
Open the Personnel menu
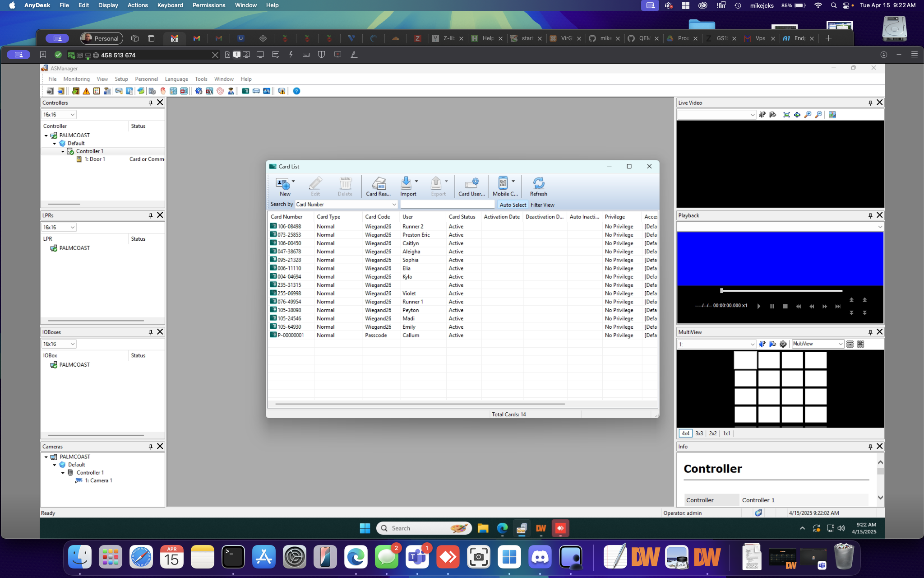pos(146,79)
